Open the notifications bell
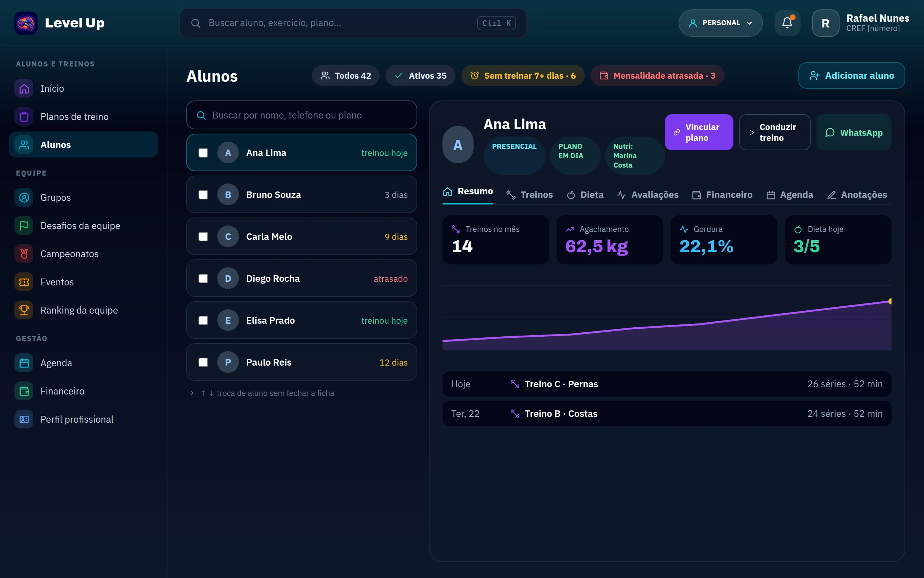924x578 pixels. 787,23
